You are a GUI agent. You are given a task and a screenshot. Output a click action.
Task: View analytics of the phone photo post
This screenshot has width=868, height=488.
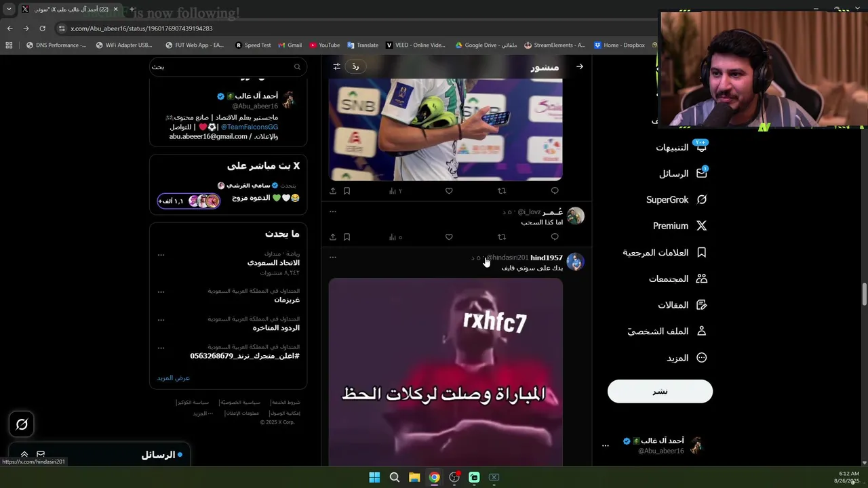395,191
